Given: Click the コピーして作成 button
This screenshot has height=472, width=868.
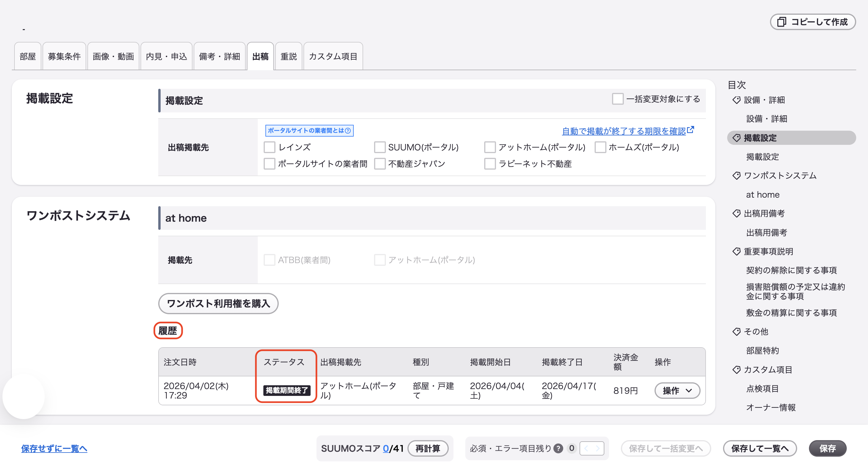Looking at the screenshot, I should (x=812, y=22).
